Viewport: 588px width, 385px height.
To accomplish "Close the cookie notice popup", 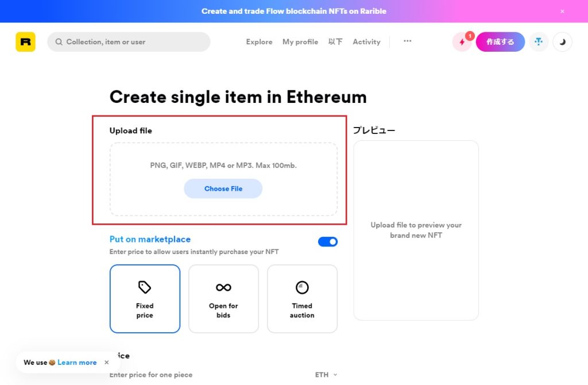I will [x=106, y=362].
